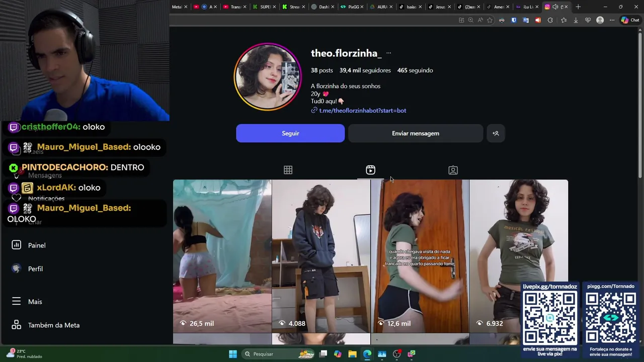This screenshot has width=644, height=362.
Task: Open Task View from the taskbar
Action: (323, 354)
